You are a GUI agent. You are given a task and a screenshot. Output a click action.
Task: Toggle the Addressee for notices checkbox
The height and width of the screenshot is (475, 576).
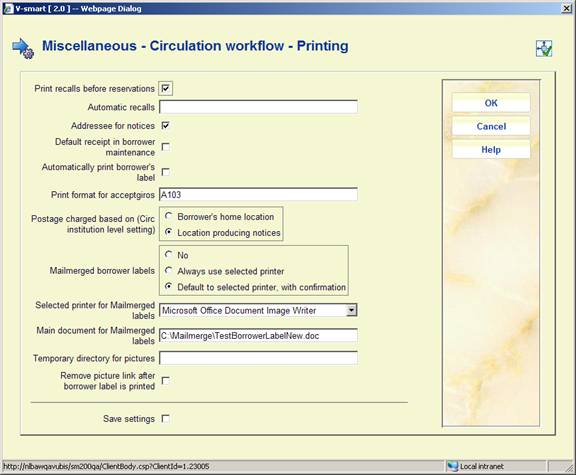tap(166, 126)
